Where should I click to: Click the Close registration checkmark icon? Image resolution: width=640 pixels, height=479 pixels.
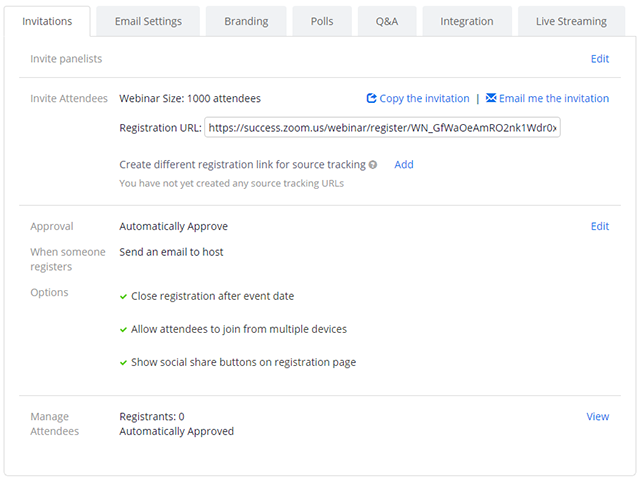tap(123, 297)
